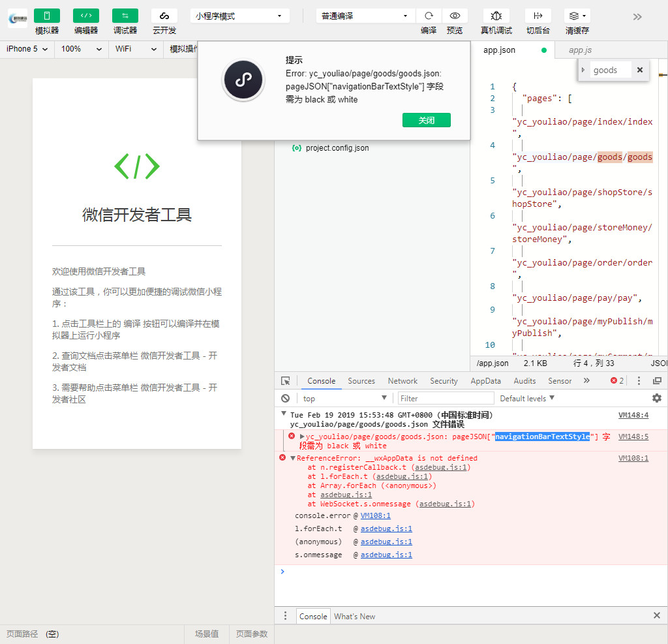The width and height of the screenshot is (668, 644).
Task: Collapse the ReferenceError stack trace triangle
Action: pos(293,458)
